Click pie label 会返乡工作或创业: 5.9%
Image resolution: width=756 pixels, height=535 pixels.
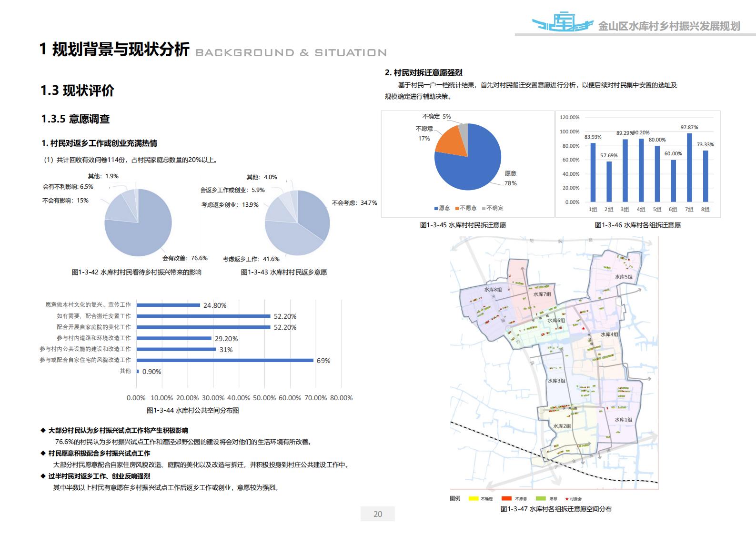232,190
